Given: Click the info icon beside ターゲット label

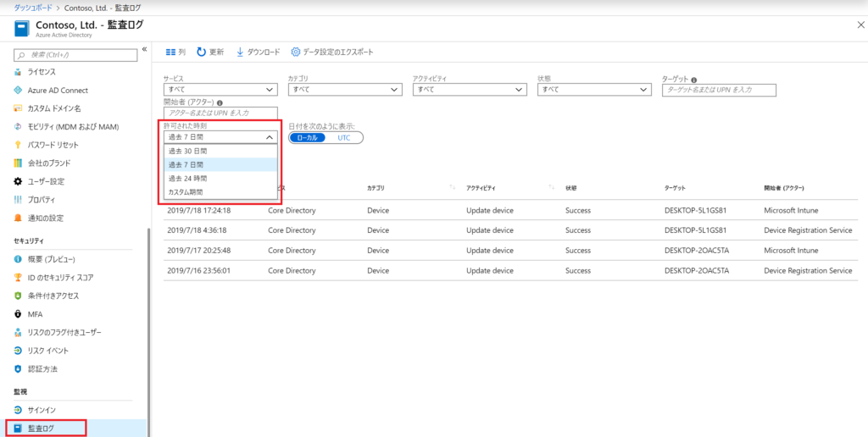Looking at the screenshot, I should [693, 80].
